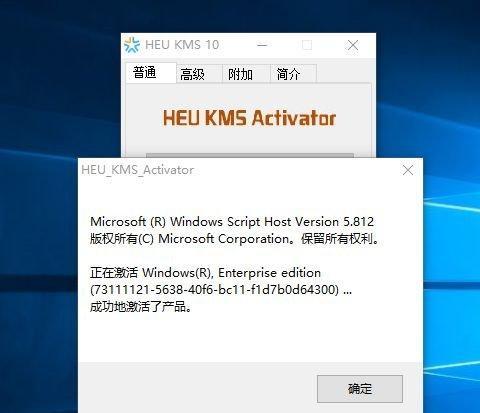This screenshot has height=413, width=480.
Task: Click the HEU_KMS_Activator dialog title bar
Action: pyautogui.click(x=238, y=170)
